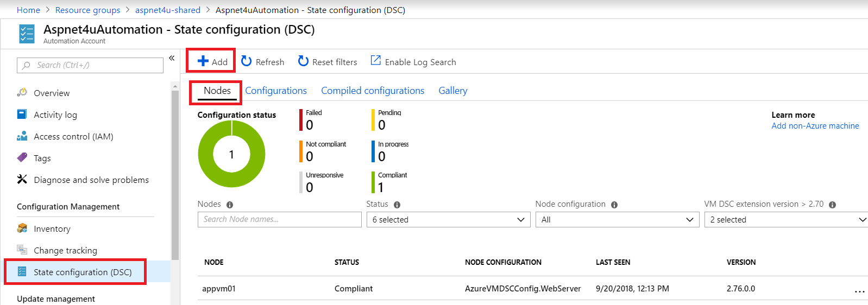Go to Home breadcrumb
Image resolution: width=868 pixels, height=305 pixels.
pyautogui.click(x=28, y=10)
